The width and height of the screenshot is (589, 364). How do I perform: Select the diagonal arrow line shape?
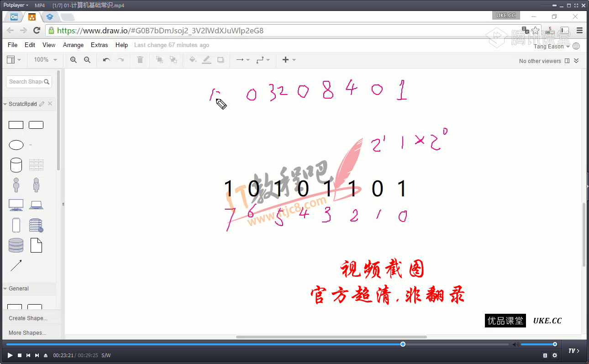point(16,265)
